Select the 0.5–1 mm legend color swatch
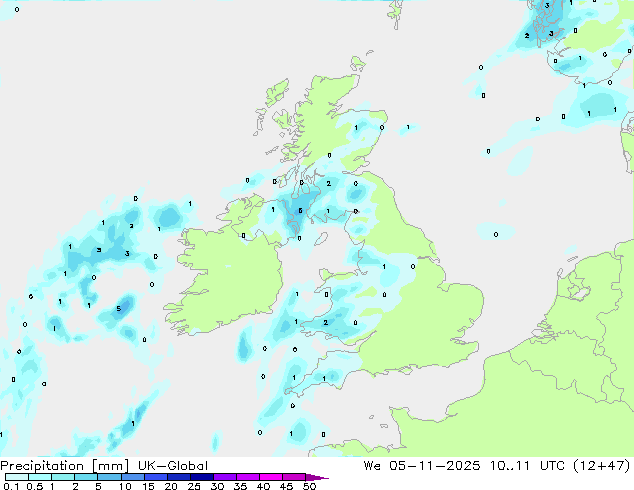The image size is (634, 490). pyautogui.click(x=40, y=477)
